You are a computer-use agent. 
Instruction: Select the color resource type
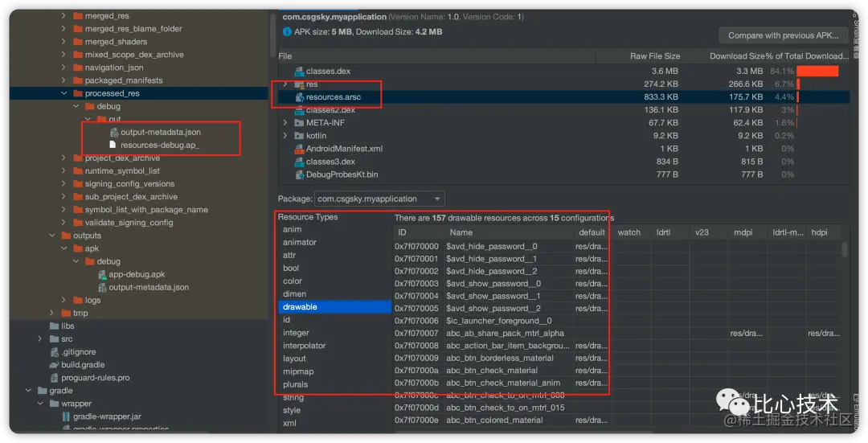tap(293, 281)
